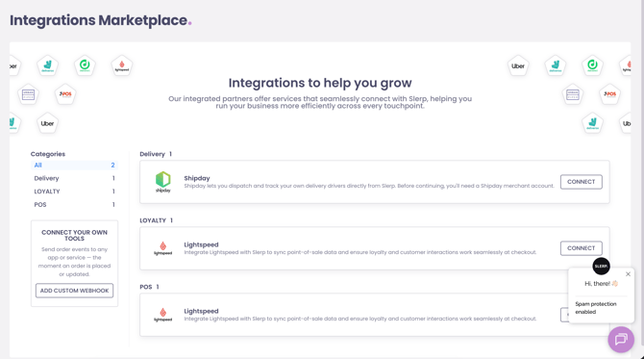Click the Shipday logo icon
The width and height of the screenshot is (644, 359).
[x=163, y=182]
